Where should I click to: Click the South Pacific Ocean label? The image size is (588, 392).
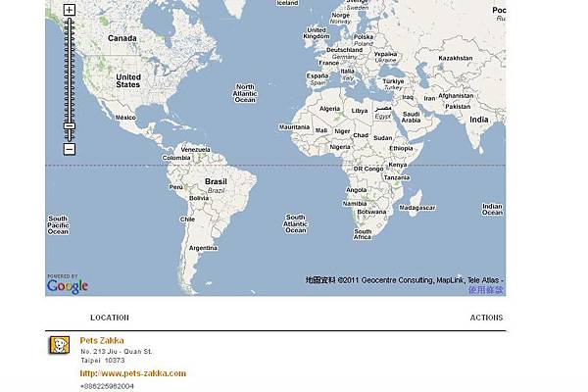point(58,225)
